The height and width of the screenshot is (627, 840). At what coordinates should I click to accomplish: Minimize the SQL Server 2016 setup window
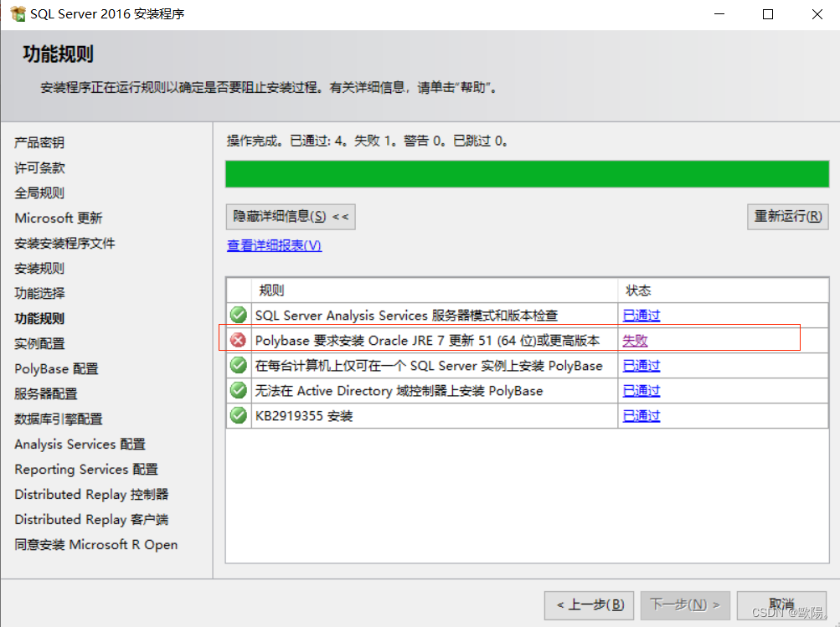(x=719, y=14)
